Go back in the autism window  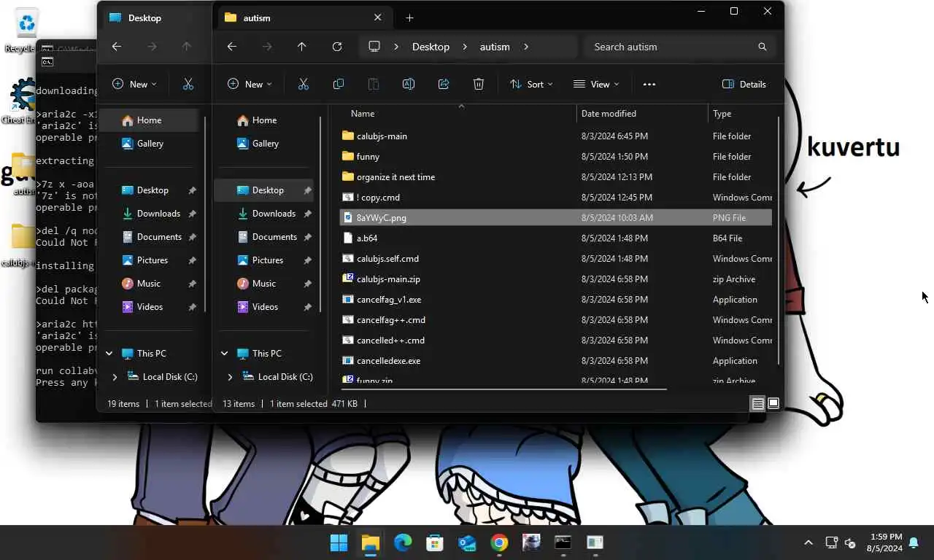(232, 47)
